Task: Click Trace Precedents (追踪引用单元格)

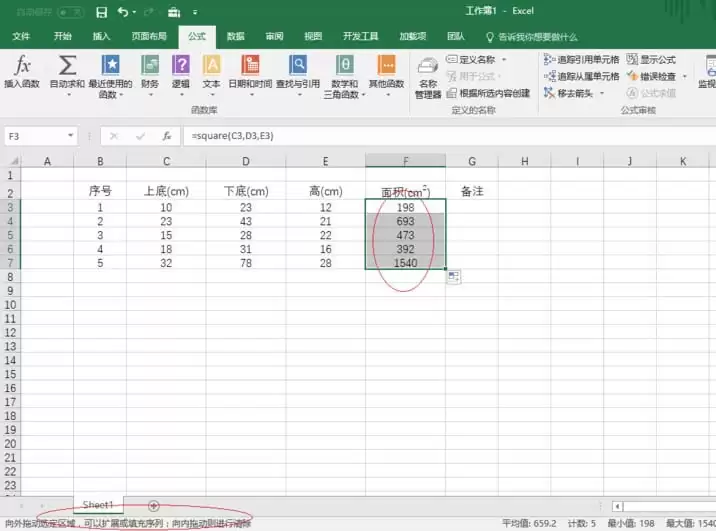Action: 581,59
